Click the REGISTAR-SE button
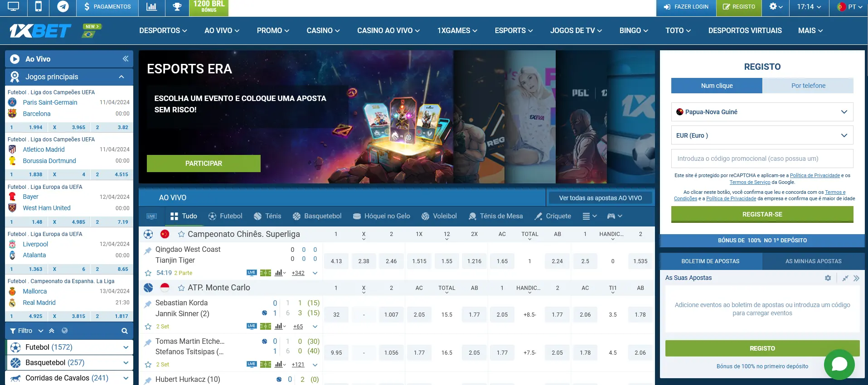 [762, 215]
